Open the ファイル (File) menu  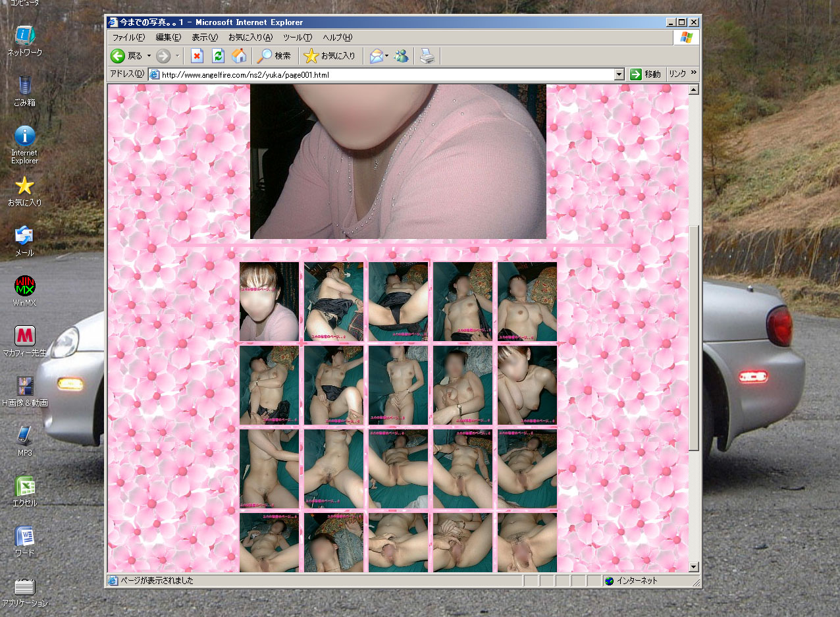[x=128, y=38]
